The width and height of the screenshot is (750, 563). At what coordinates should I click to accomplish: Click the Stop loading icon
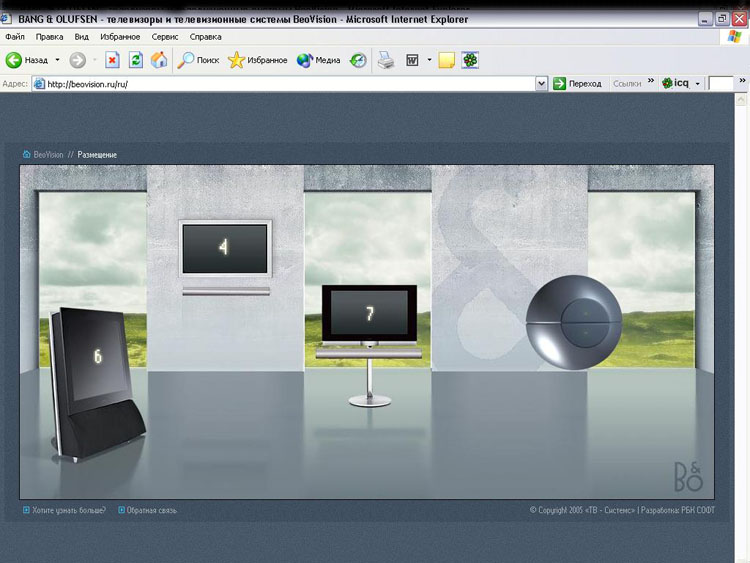[x=113, y=60]
